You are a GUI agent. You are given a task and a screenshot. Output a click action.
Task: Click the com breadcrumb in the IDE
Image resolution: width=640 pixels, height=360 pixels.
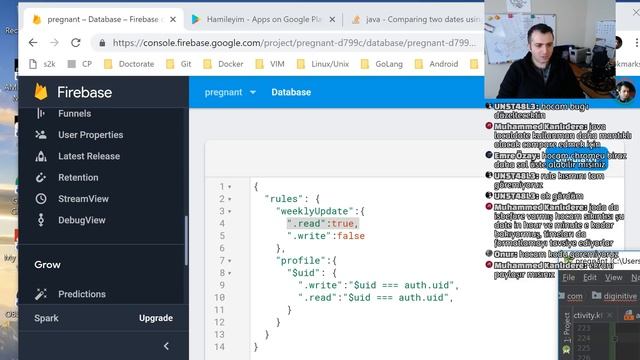coord(570,296)
